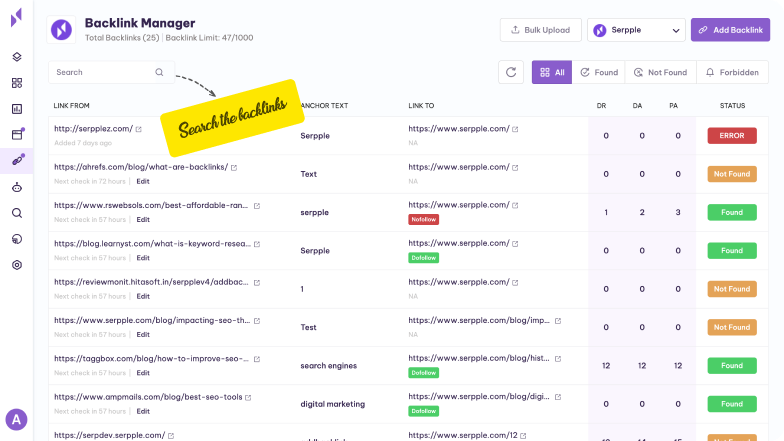The height and width of the screenshot is (441, 784).
Task: Click Not Found badge in ahrefs.com row
Action: pyautogui.click(x=732, y=174)
